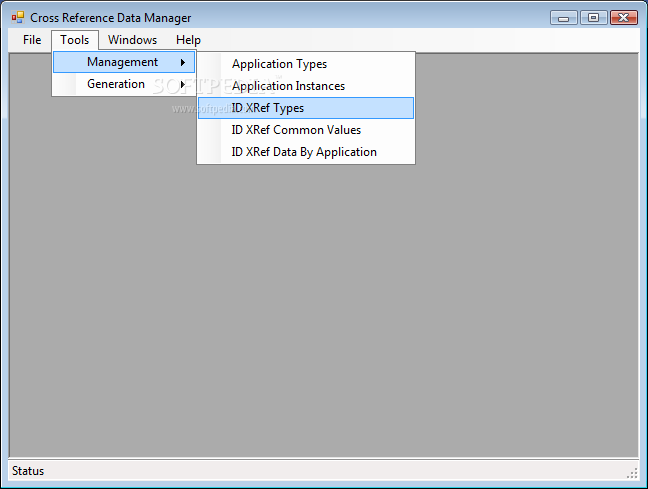Click the Status label in status bar
The height and width of the screenshot is (489, 648).
(x=28, y=471)
